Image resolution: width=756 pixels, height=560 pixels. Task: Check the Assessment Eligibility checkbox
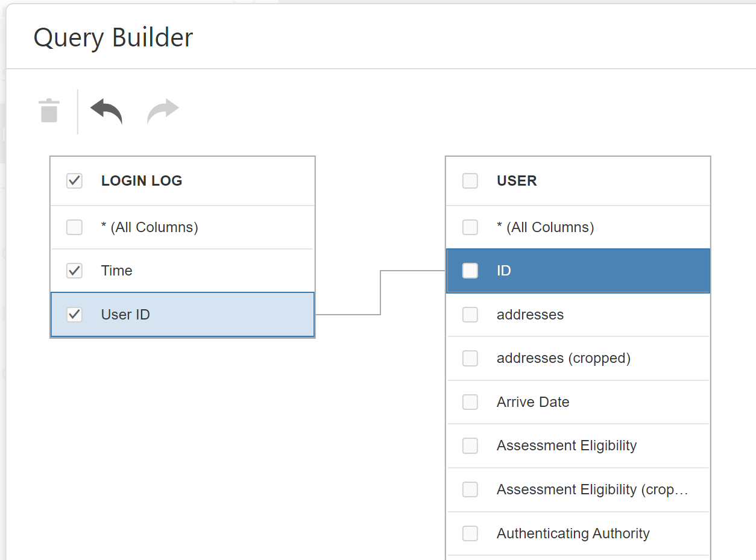point(470,445)
